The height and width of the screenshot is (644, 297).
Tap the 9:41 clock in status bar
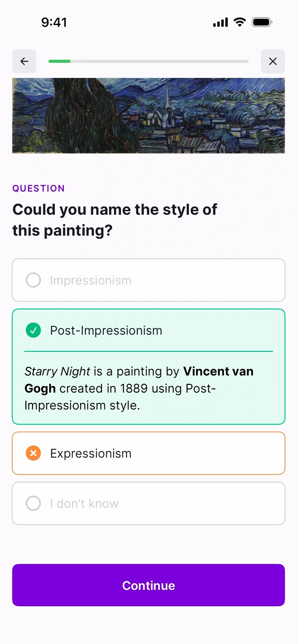pos(54,22)
